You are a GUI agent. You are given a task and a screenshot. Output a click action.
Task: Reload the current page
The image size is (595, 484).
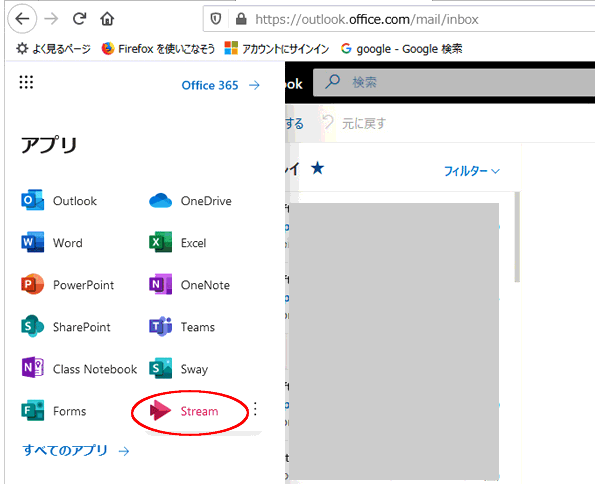point(79,19)
